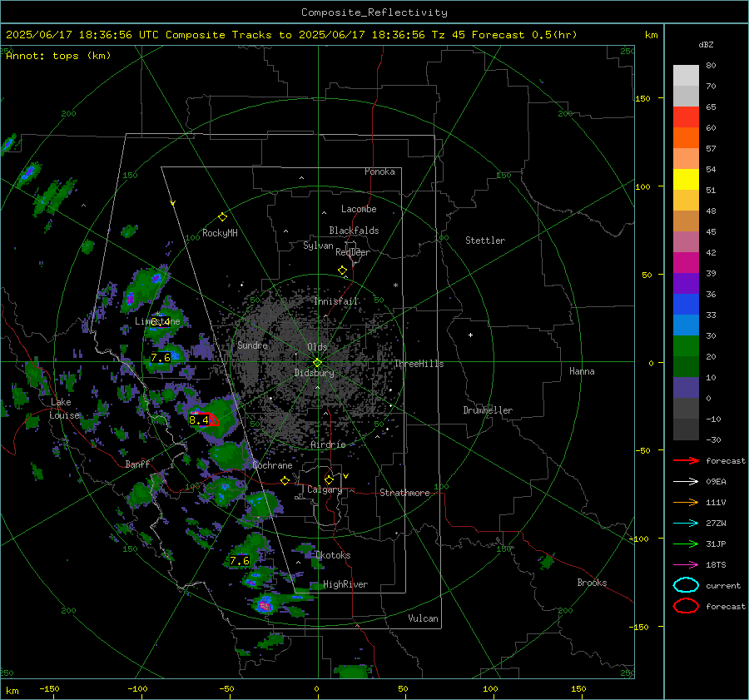Click the 8.4 storm label overlapping Limestone
The image size is (749, 700).
click(161, 321)
